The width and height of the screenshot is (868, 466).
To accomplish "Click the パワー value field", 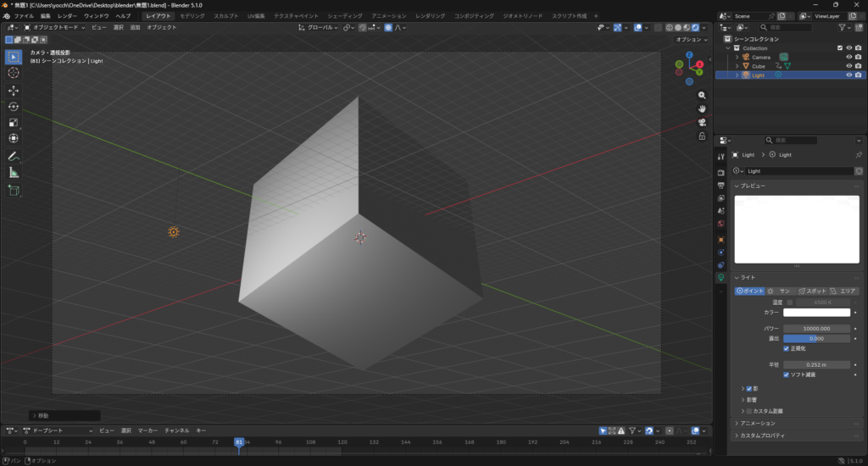I will pos(816,328).
